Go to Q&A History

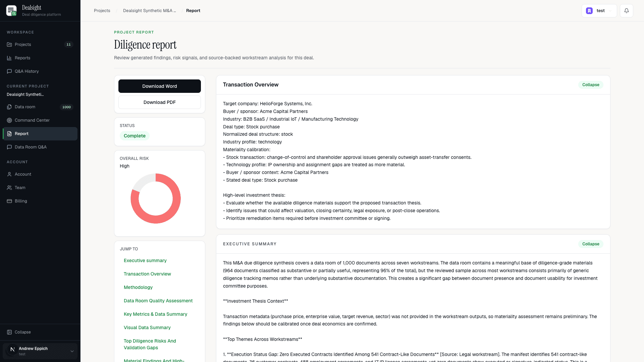[40, 71]
